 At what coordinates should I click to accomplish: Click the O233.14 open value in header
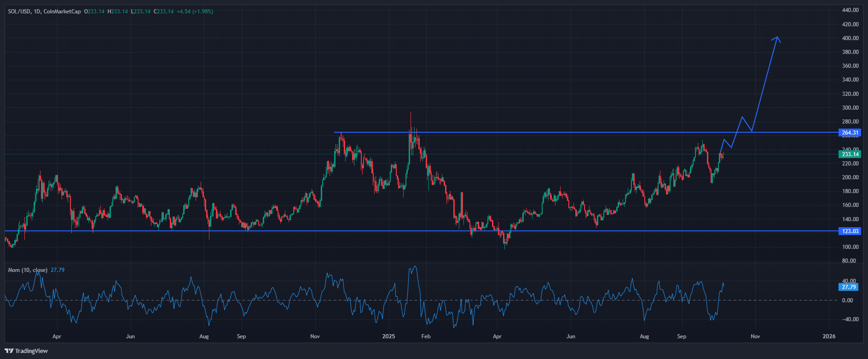point(94,12)
